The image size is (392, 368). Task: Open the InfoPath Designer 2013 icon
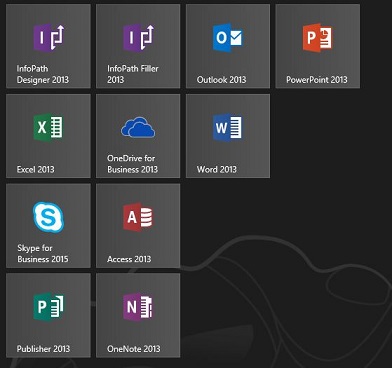coord(49,37)
